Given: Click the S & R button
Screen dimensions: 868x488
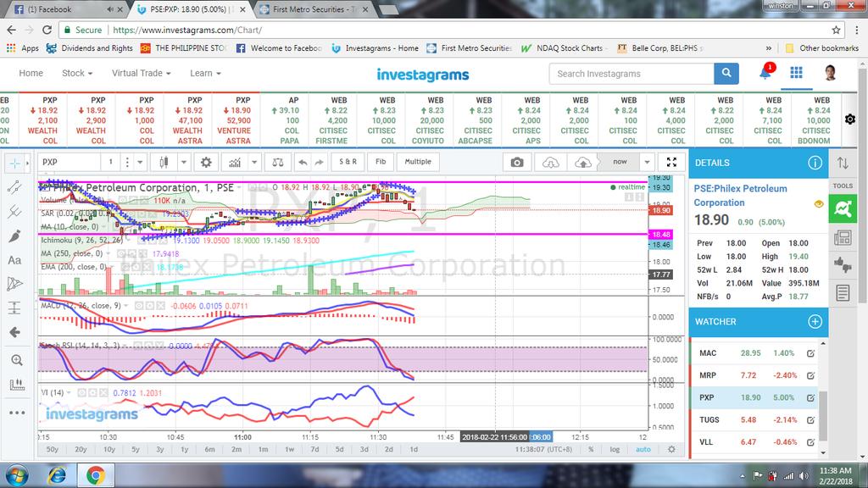Looking at the screenshot, I should click(x=348, y=162).
